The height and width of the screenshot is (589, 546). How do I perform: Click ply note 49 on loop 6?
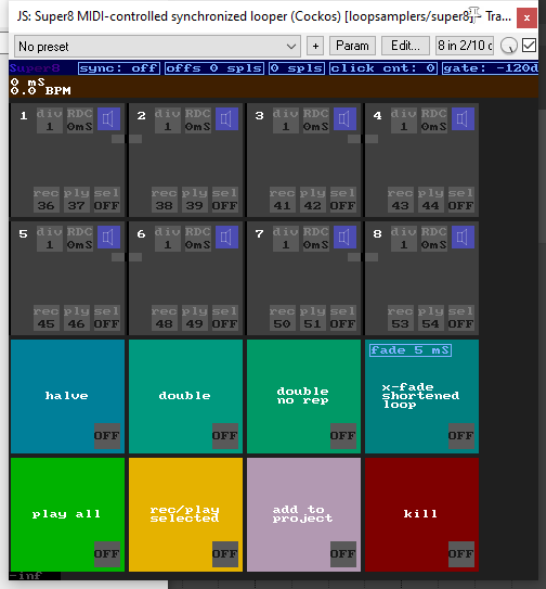tap(195, 318)
